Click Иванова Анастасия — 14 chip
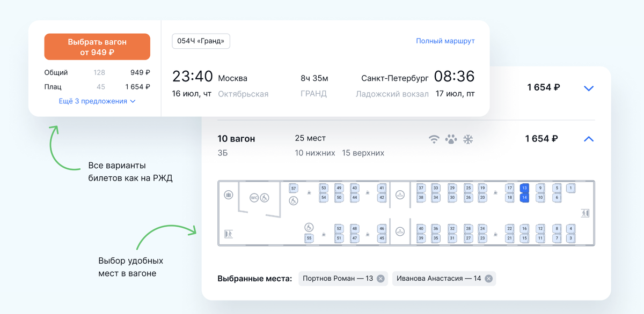The height and width of the screenshot is (314, 644). [x=444, y=279]
